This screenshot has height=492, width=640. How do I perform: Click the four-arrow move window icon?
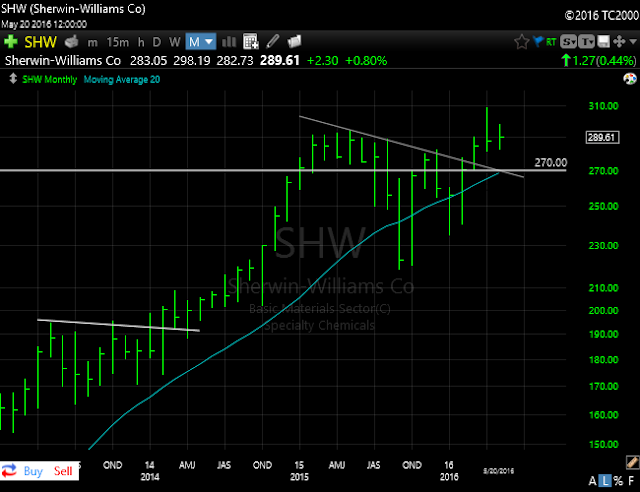pyautogui.click(x=619, y=42)
